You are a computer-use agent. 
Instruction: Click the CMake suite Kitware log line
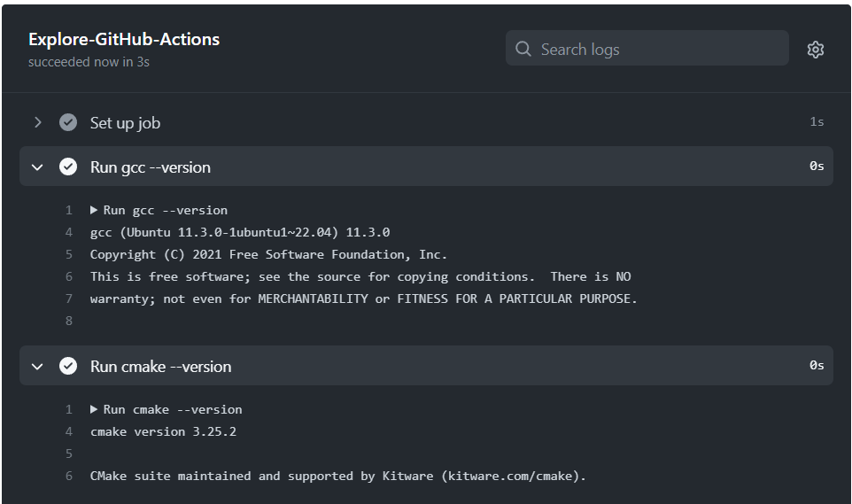[338, 477]
